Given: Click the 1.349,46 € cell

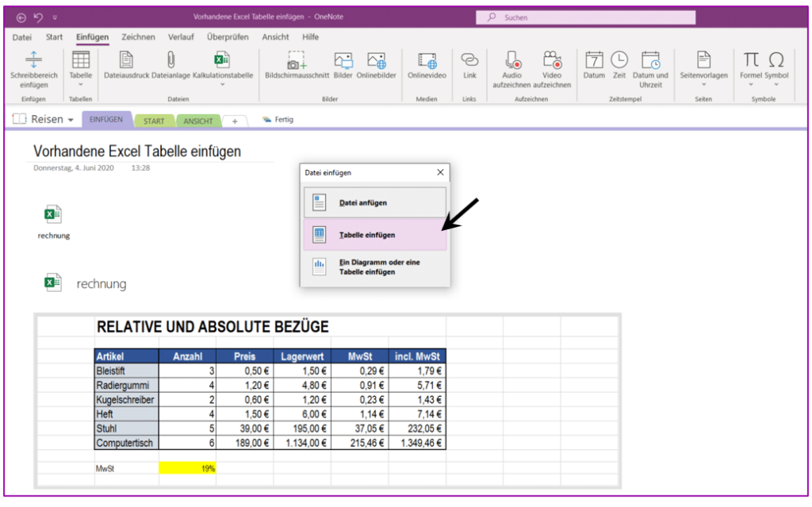Looking at the screenshot, I should tap(417, 443).
